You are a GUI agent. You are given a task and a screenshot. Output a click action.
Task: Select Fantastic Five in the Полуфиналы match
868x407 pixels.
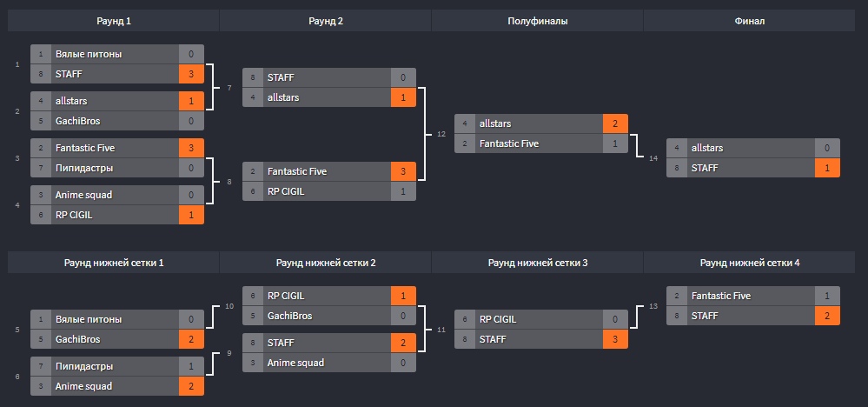coord(509,143)
